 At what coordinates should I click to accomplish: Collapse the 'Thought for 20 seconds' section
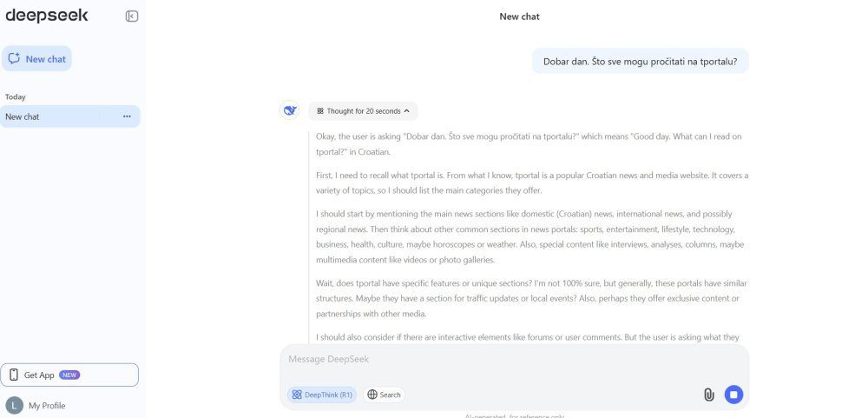pyautogui.click(x=363, y=111)
